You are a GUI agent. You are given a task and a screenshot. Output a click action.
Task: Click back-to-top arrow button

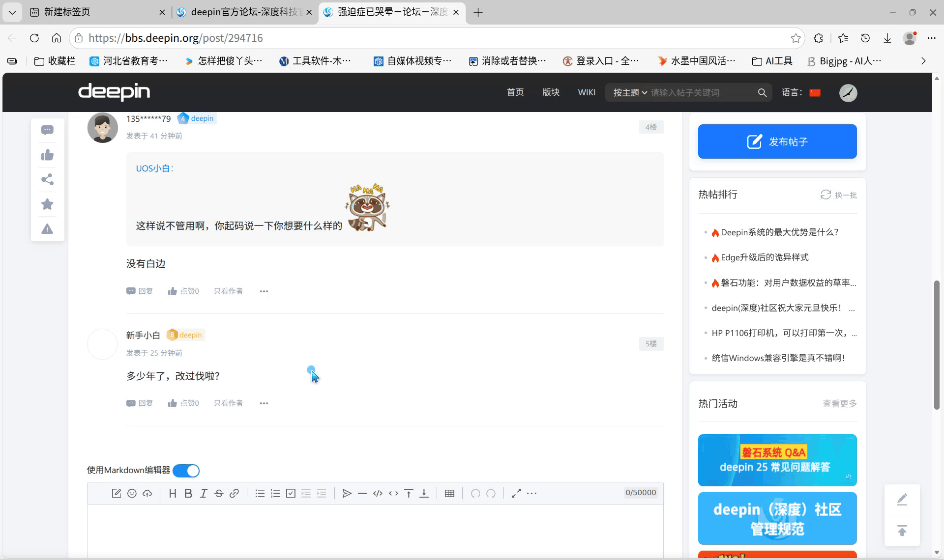click(x=902, y=531)
